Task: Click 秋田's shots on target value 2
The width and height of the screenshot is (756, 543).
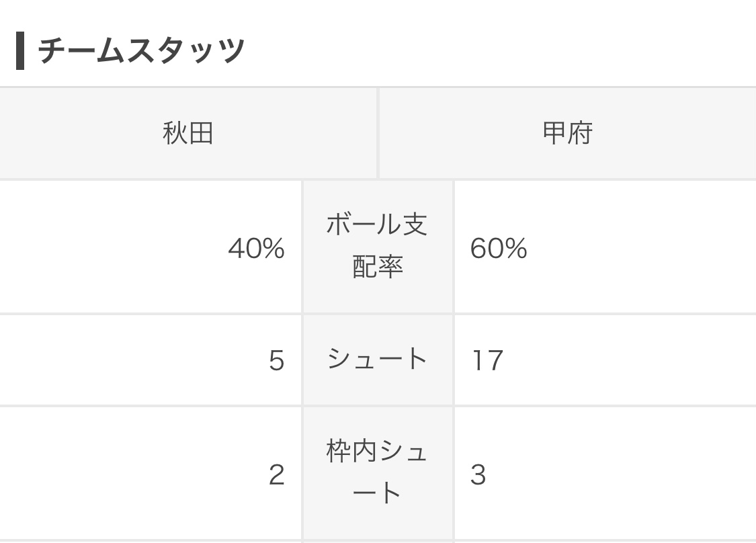Action: pos(276,475)
